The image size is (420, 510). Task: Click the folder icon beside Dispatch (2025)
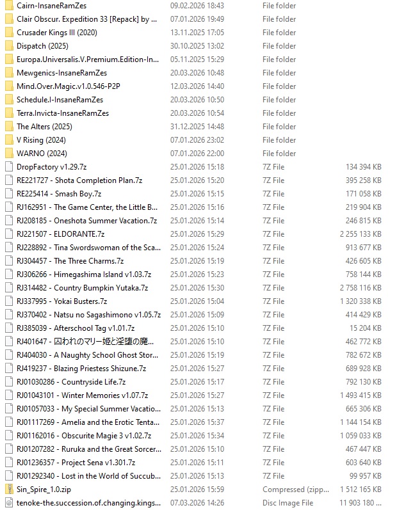(x=9, y=46)
